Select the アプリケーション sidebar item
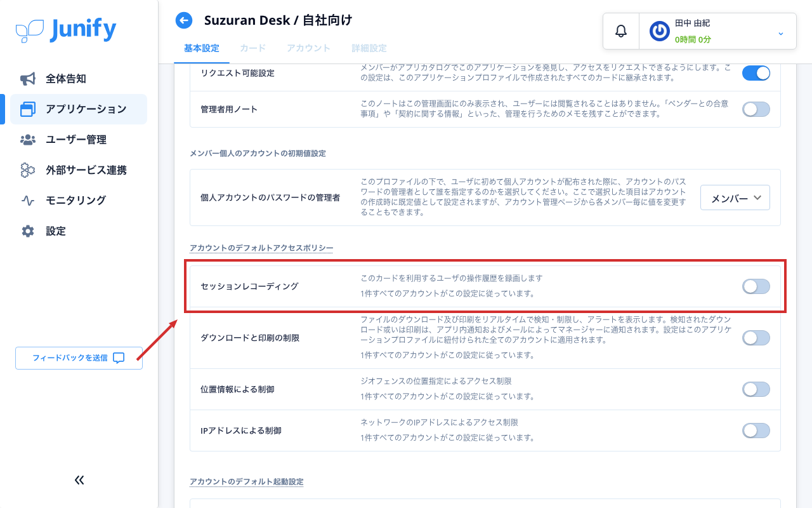812x508 pixels. (79, 109)
